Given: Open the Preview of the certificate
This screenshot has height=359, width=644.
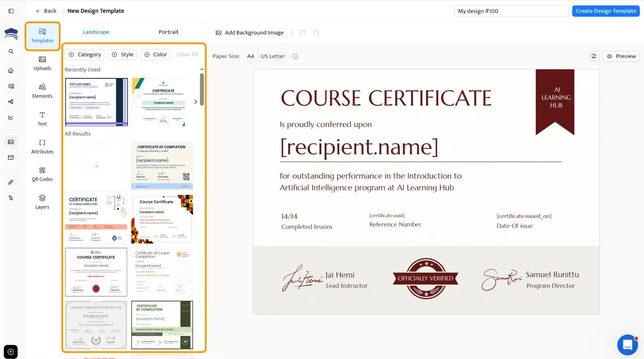Looking at the screenshot, I should tap(621, 56).
